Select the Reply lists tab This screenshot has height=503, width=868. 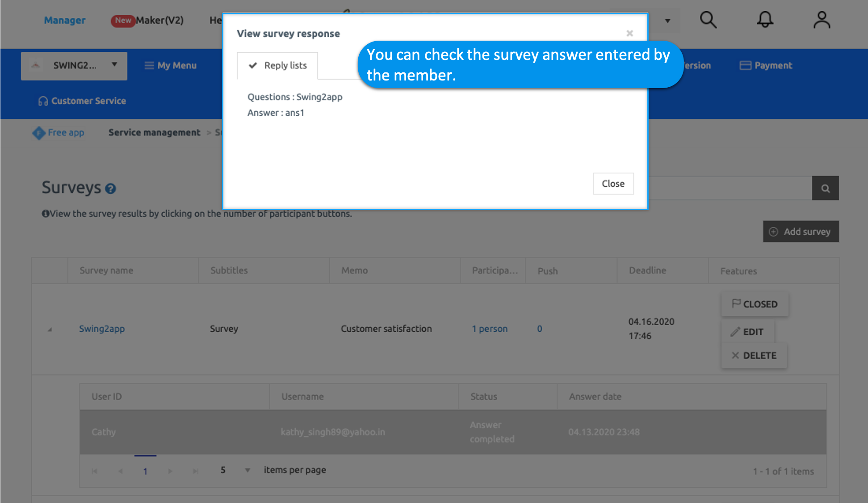point(277,66)
